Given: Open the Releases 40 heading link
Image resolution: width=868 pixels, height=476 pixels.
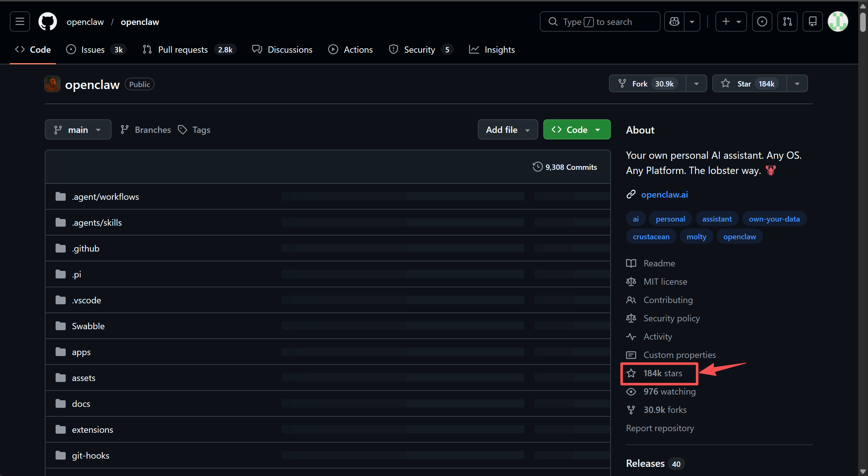Looking at the screenshot, I should pyautogui.click(x=655, y=464).
